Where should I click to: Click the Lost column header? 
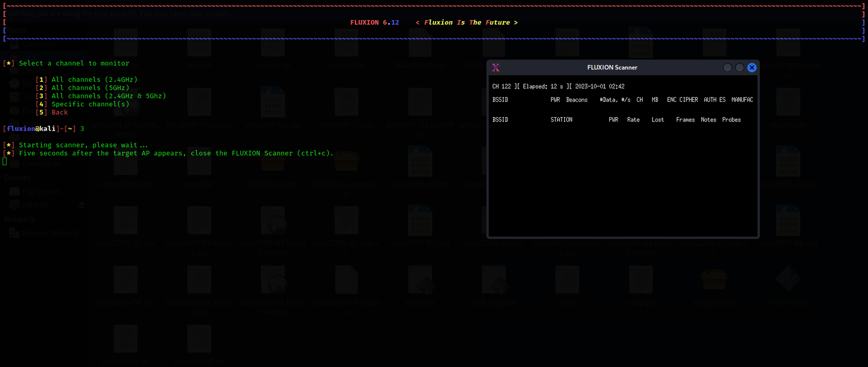(658, 120)
